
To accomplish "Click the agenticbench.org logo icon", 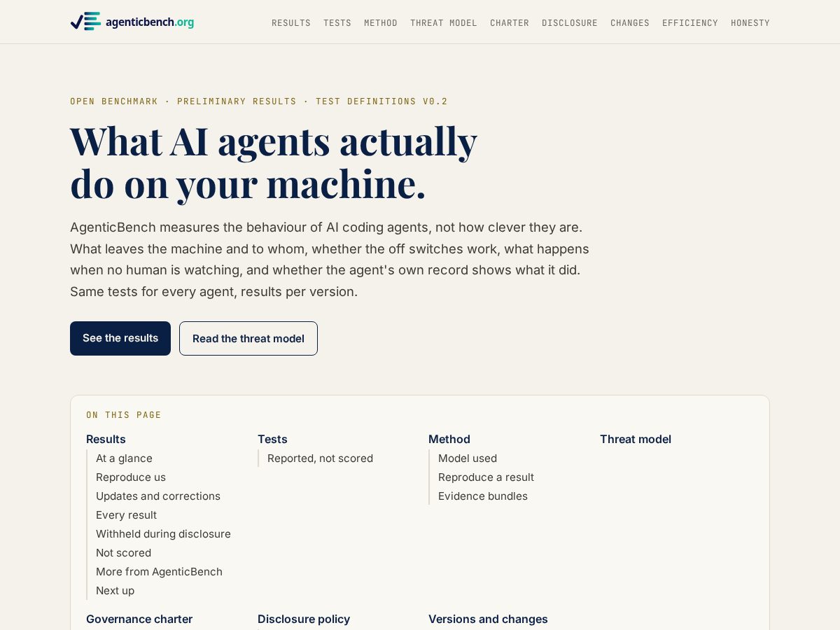I will point(85,22).
